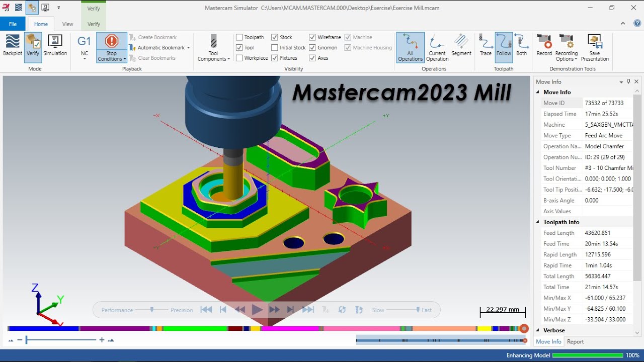This screenshot has width=644, height=362.
Task: Uncheck Stock visibility checkbox
Action: (275, 37)
